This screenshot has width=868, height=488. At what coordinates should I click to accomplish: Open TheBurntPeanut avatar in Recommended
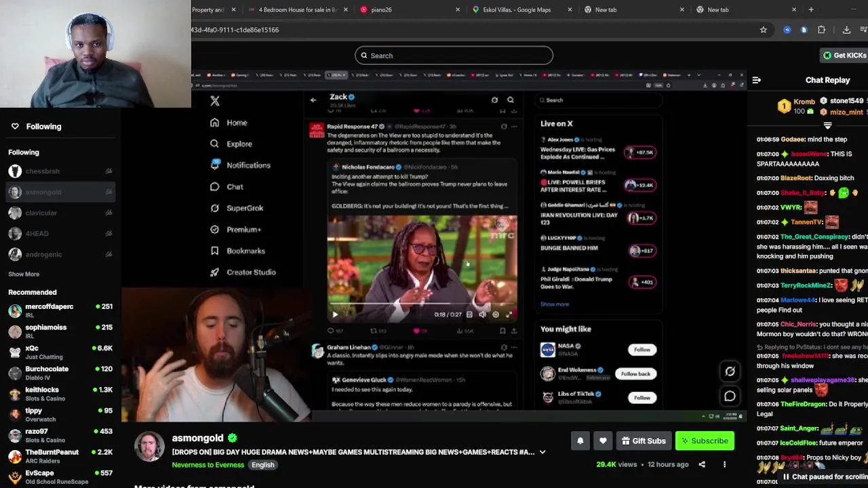click(x=15, y=456)
